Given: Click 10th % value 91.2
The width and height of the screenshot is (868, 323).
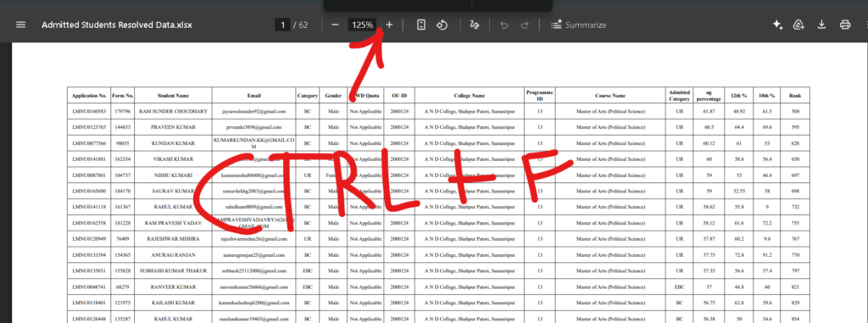Looking at the screenshot, I should [x=766, y=255].
